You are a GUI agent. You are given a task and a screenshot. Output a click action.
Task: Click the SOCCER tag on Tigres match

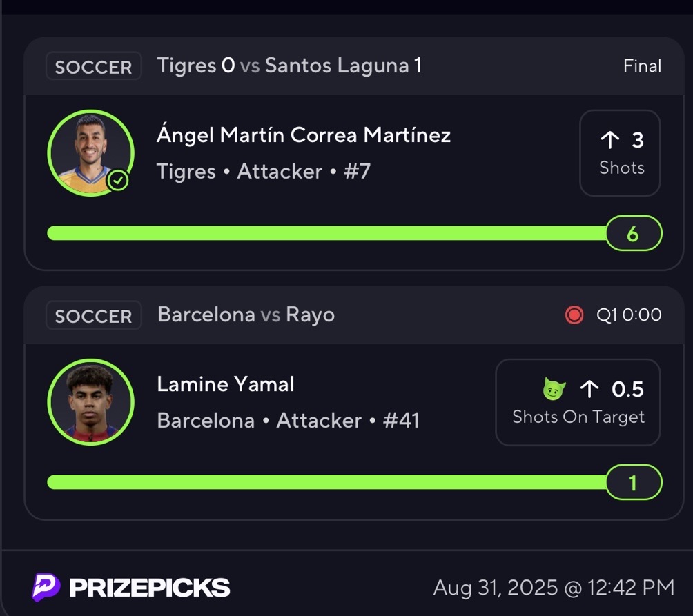(93, 67)
